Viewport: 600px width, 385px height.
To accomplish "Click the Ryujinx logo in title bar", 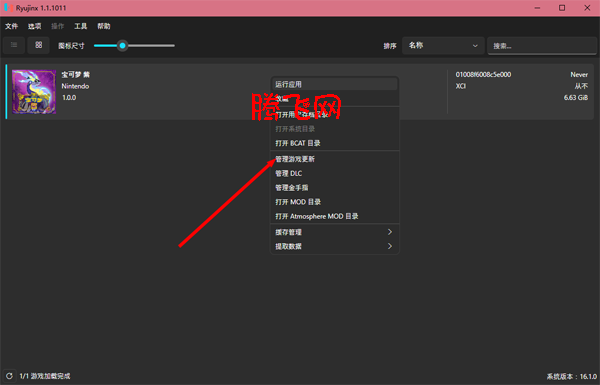I will point(8,8).
